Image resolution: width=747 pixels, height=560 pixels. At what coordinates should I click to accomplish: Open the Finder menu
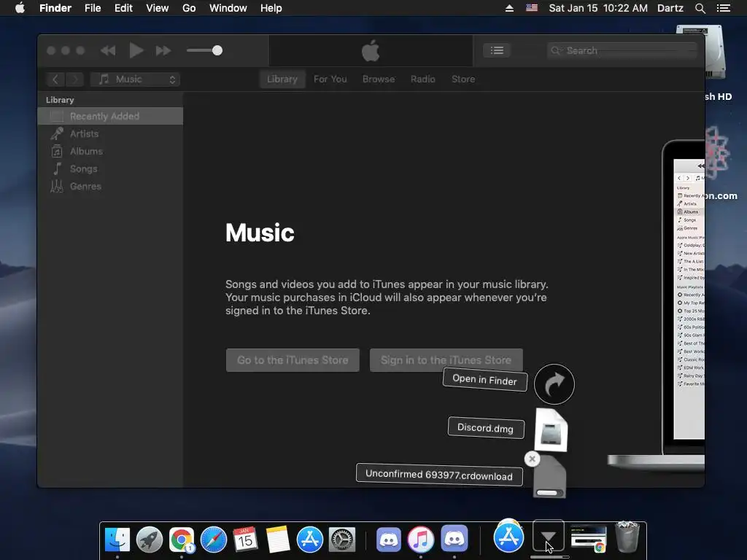tap(55, 8)
